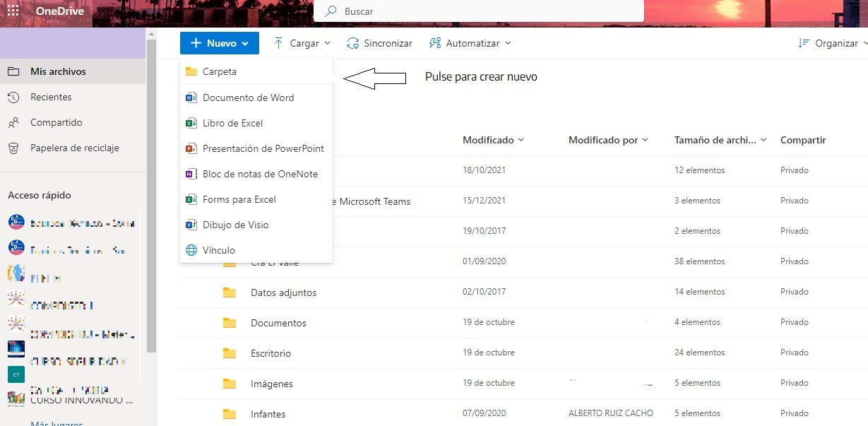Choose Presentación de PowerPoint menu entry
This screenshot has width=868, height=426.
[x=256, y=148]
